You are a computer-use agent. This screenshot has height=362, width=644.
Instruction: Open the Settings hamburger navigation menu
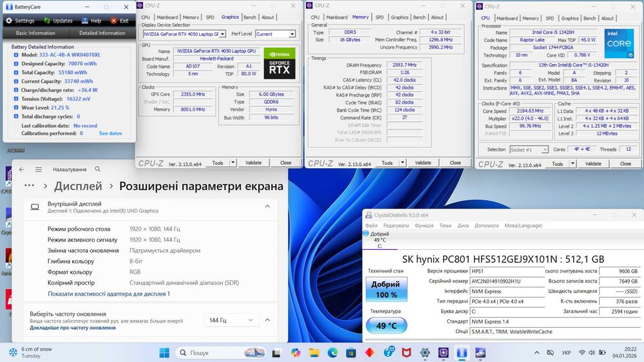(39, 169)
